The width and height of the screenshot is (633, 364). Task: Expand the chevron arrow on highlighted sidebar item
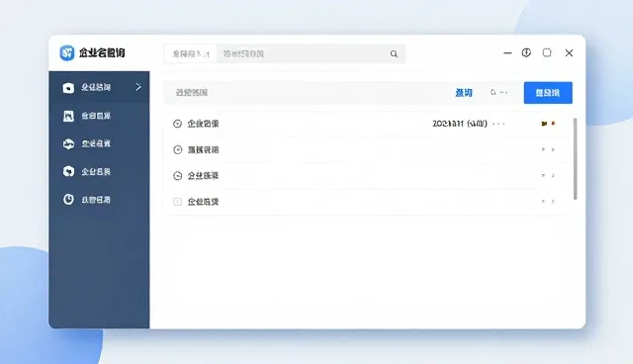[x=138, y=87]
